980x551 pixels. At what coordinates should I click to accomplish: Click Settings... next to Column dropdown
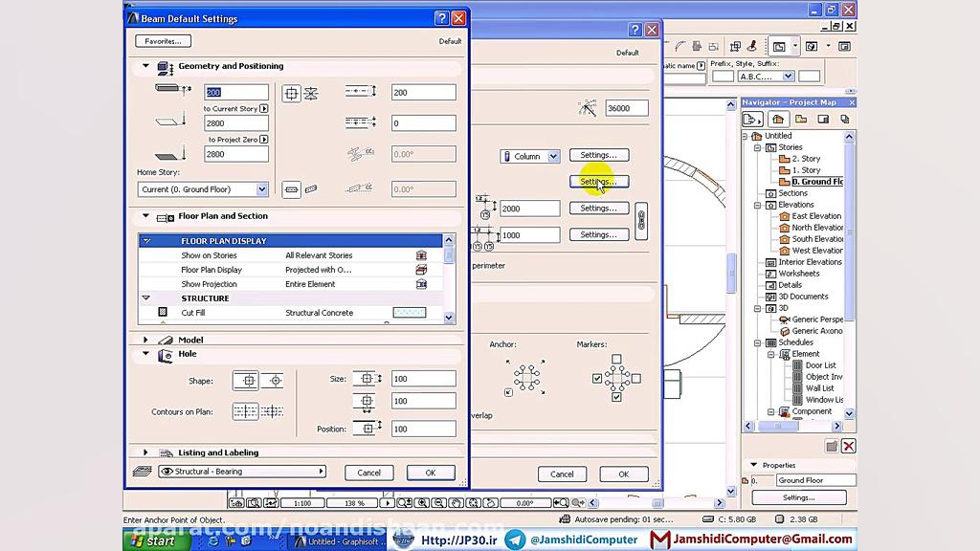pos(599,155)
